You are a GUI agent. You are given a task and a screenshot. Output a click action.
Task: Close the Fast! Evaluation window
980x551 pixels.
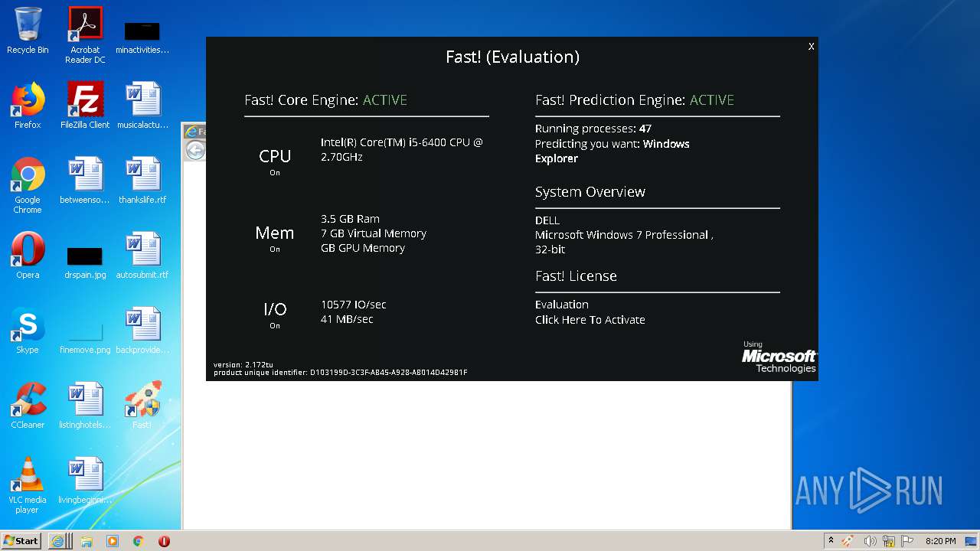point(812,47)
